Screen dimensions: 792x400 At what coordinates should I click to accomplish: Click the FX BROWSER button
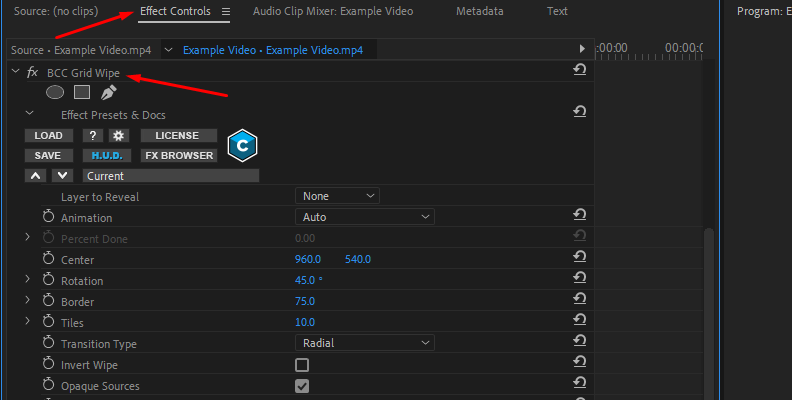click(179, 155)
